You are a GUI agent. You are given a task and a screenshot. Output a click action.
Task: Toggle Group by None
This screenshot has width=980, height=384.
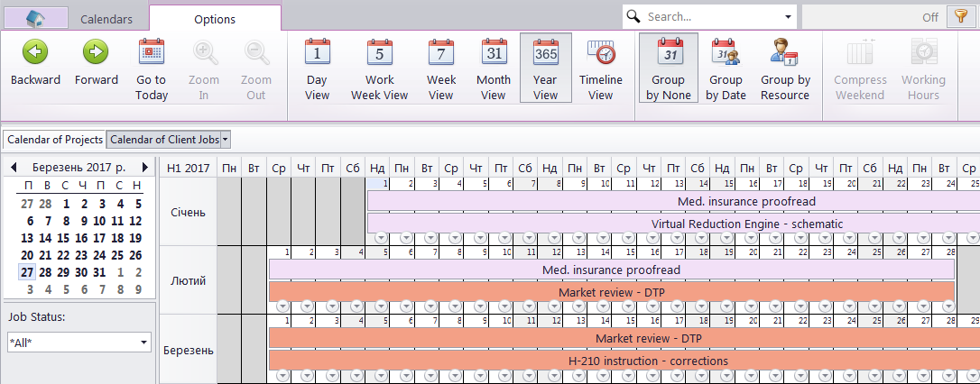(x=668, y=68)
